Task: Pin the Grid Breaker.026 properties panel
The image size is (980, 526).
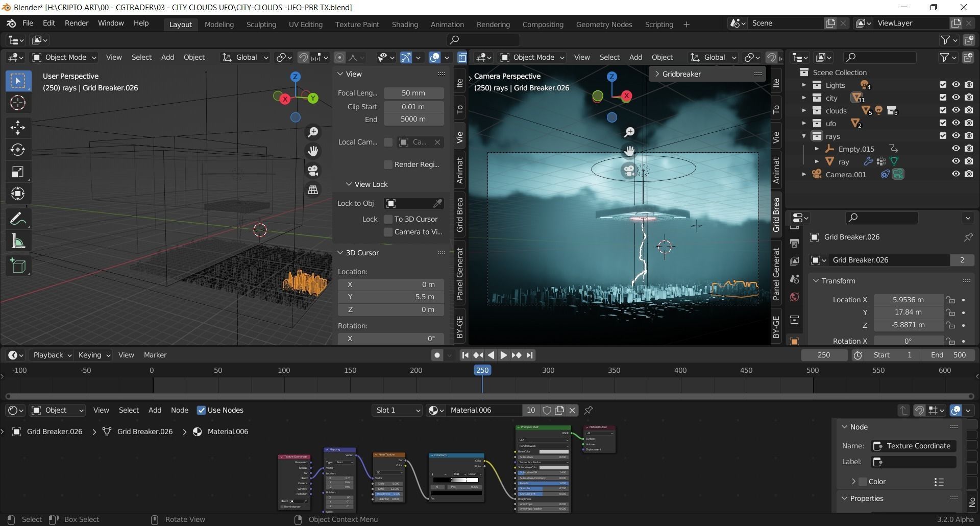Action: (968, 237)
